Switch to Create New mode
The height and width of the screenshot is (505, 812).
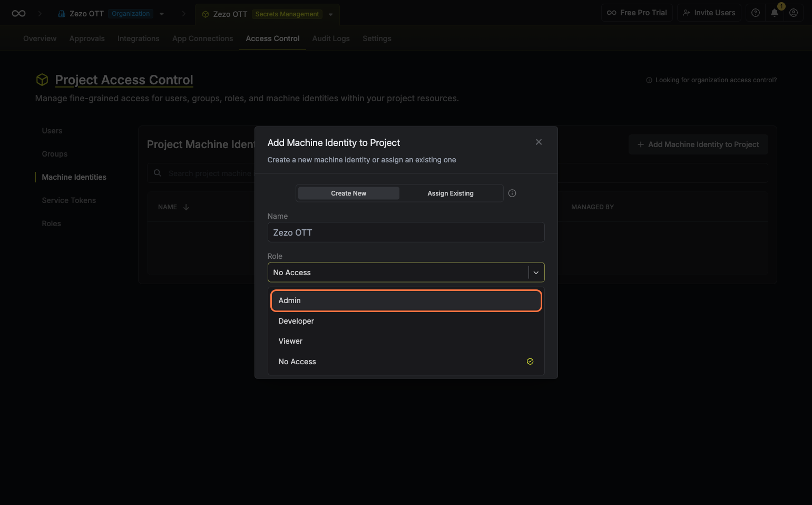[348, 193]
